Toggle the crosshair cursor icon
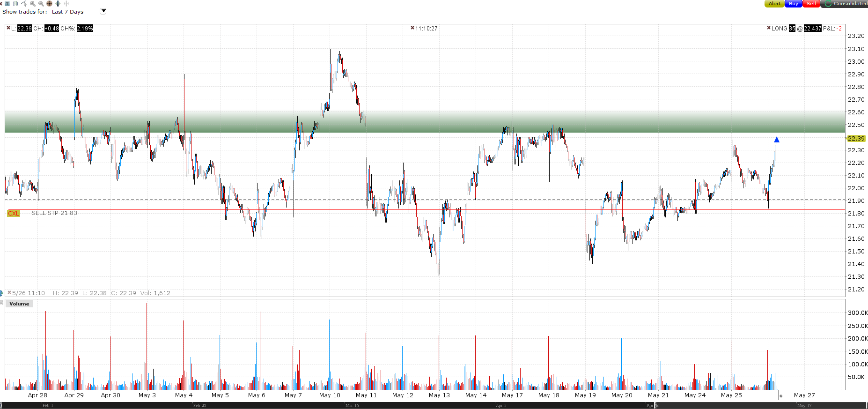 tap(49, 3)
